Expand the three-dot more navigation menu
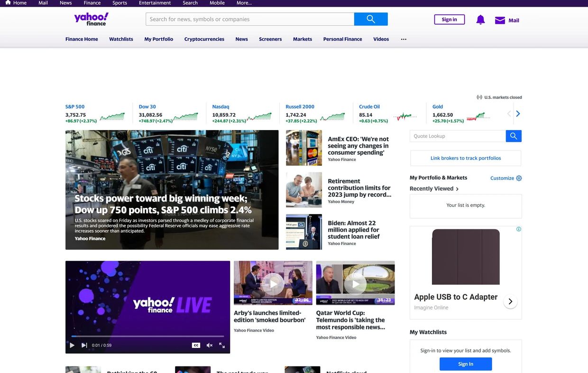588x373 pixels. click(404, 39)
